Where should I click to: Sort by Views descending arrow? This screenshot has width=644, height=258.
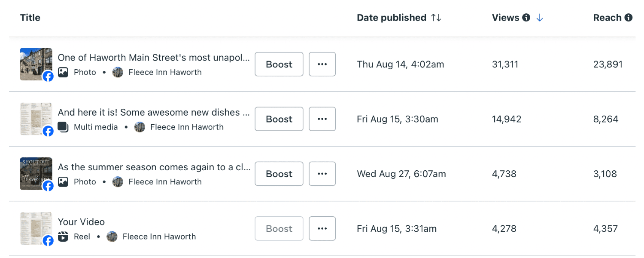point(540,18)
